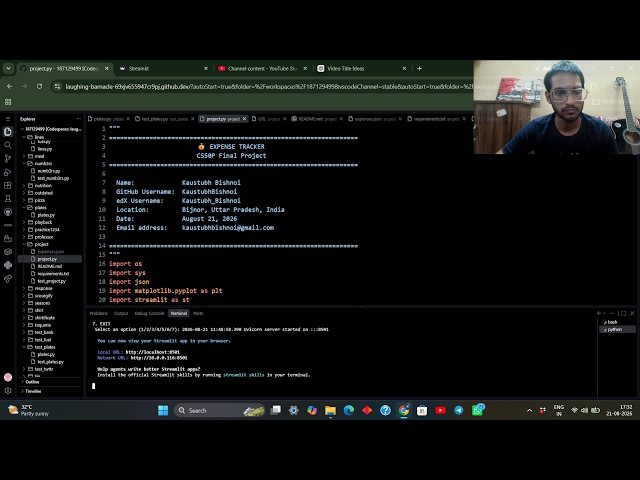
Task: Expand the professor folder
Action: (x=44, y=237)
